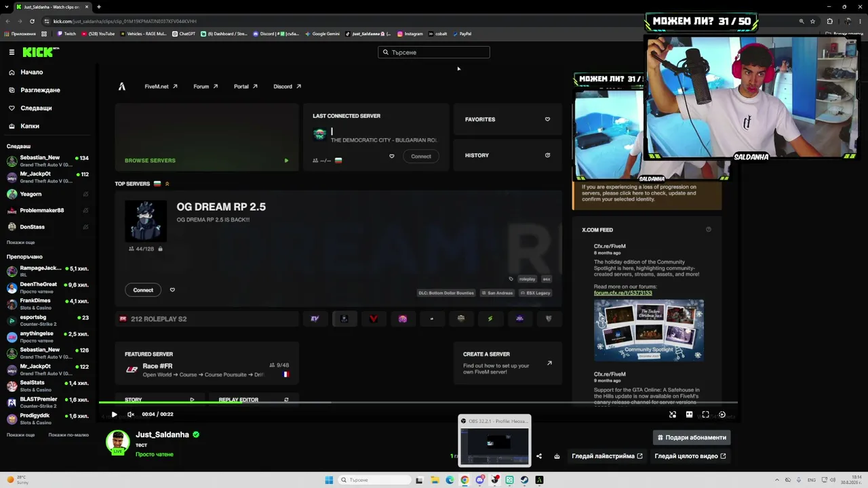Click the Chrome back arrow
This screenshot has height=488, width=868.
9,21
